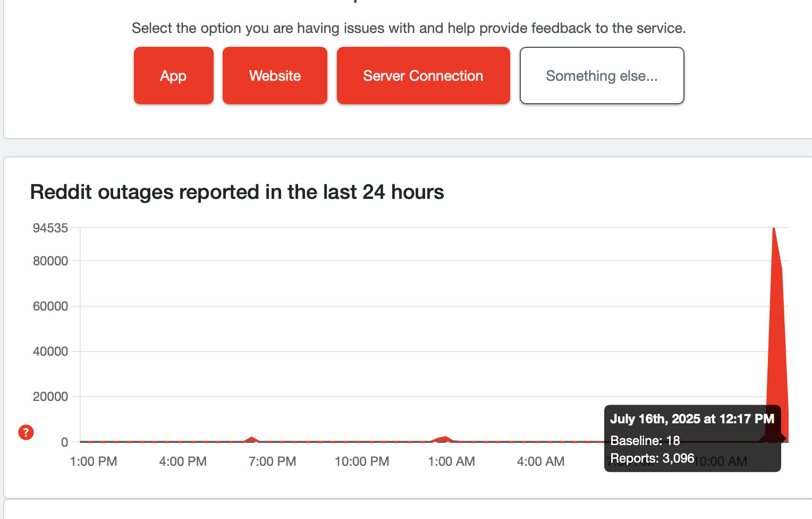Click the 4:00 AM x-axis label
The height and width of the screenshot is (519, 812).
540,462
